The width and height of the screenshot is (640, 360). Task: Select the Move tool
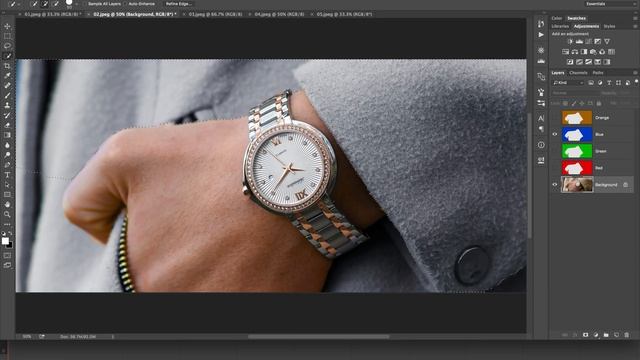coord(7,26)
